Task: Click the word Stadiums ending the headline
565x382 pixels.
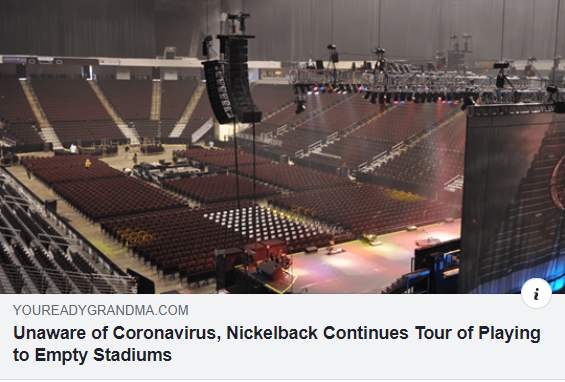Action: (132, 355)
